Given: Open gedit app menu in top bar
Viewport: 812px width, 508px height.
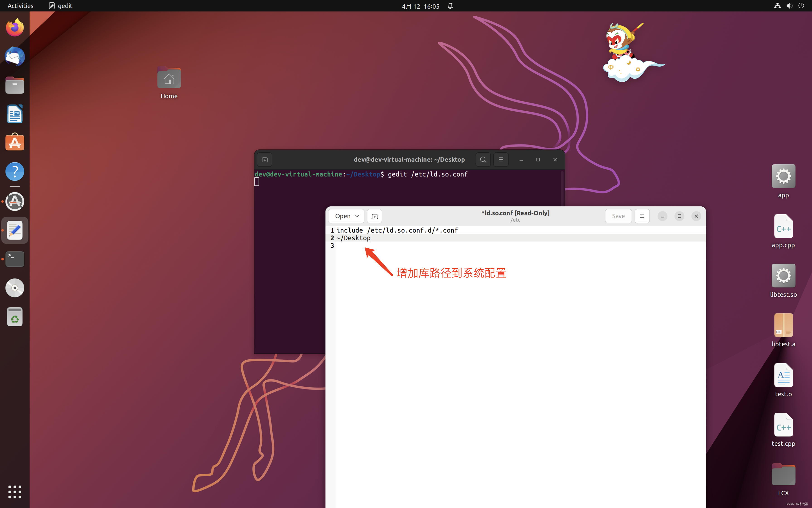Looking at the screenshot, I should [61, 6].
